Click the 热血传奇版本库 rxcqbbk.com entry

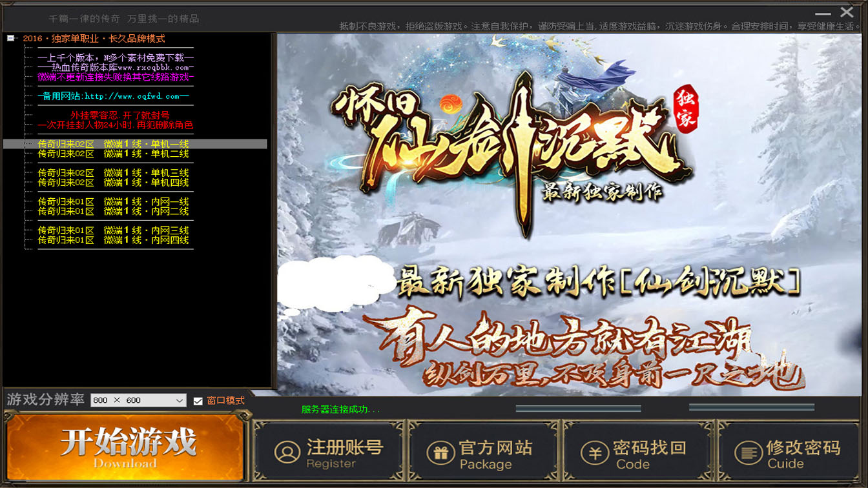(115, 67)
